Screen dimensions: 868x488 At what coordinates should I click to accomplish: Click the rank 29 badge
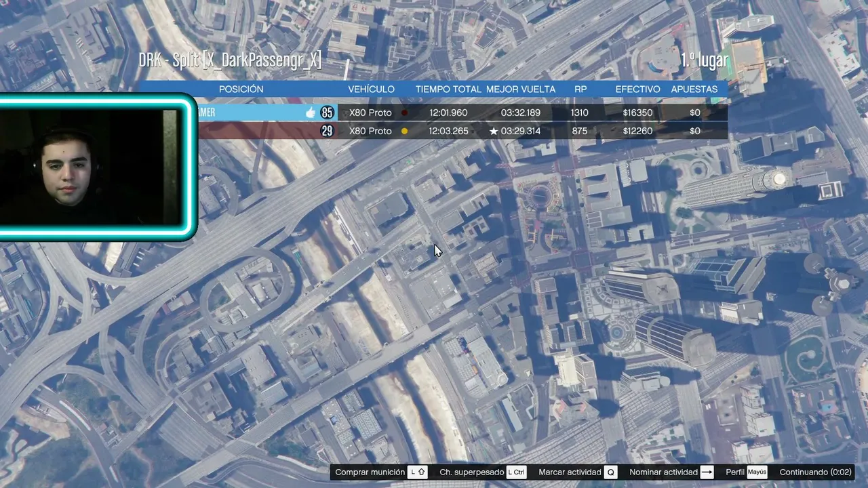point(328,131)
